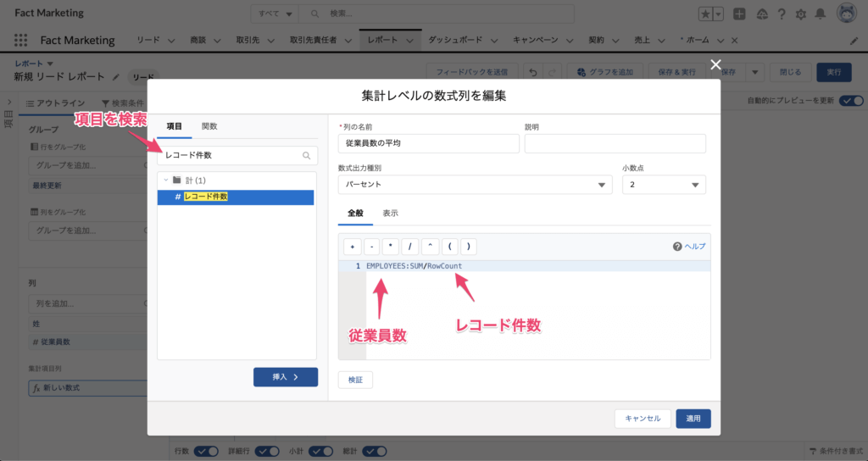Open the キャンペーン navigation tab
The width and height of the screenshot is (868, 461).
(536, 40)
